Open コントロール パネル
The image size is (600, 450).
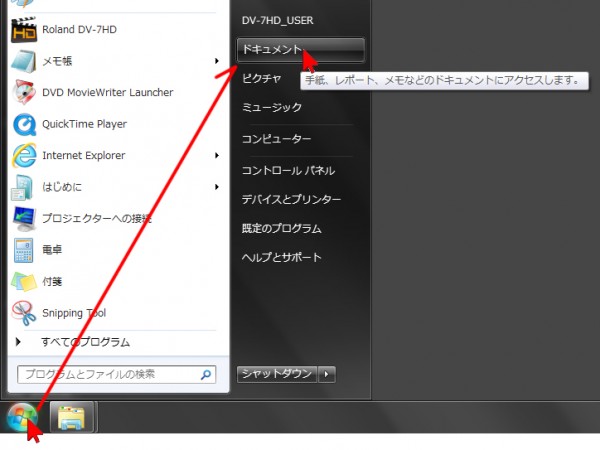coord(289,170)
